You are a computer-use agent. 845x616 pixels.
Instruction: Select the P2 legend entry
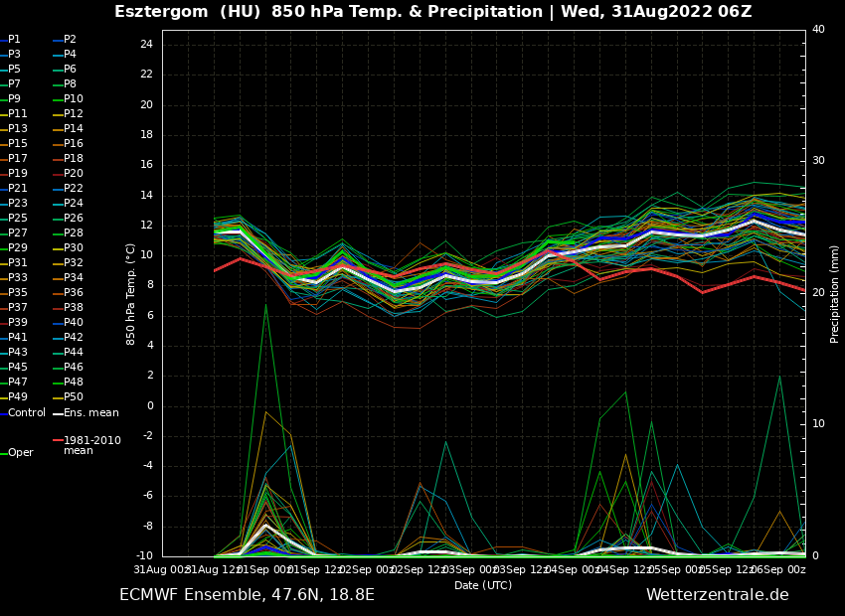point(70,40)
